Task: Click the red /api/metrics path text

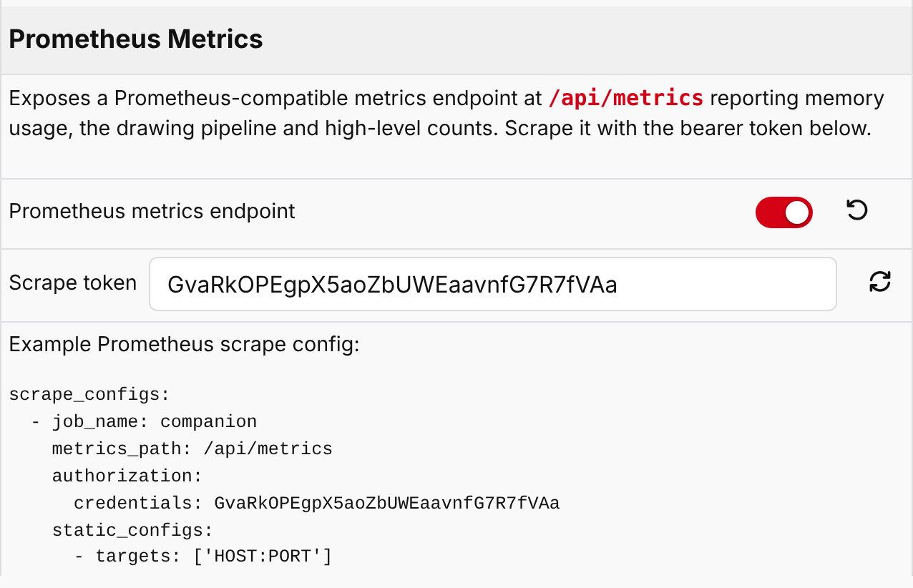Action: click(626, 98)
